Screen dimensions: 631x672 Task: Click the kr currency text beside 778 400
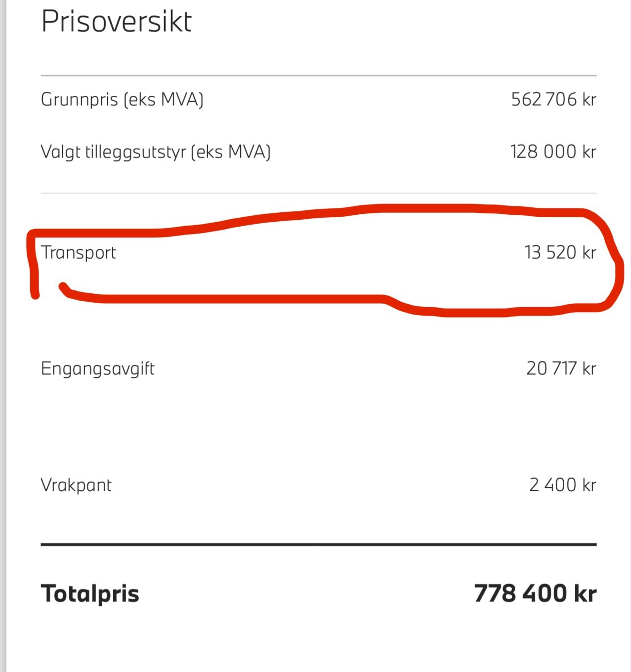586,593
